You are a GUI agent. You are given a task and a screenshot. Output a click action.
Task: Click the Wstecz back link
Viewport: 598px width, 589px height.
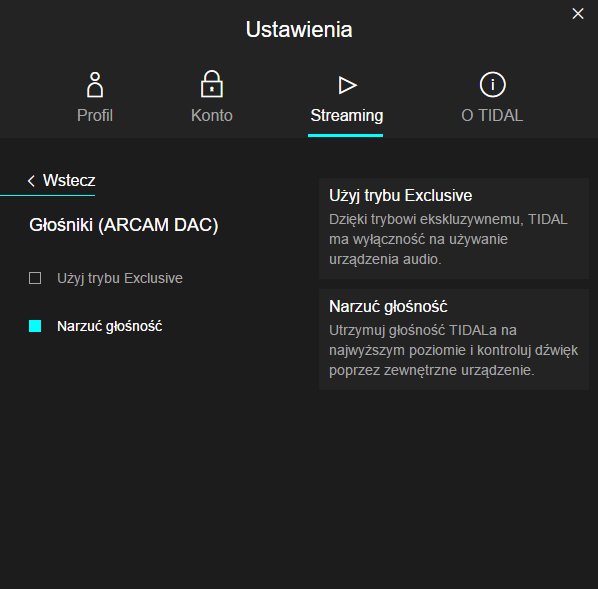(69, 181)
